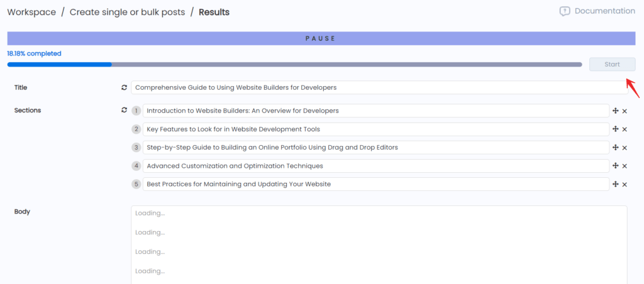This screenshot has width=644, height=284.
Task: Grab move handle for Step-by-Step Guide section
Action: (x=615, y=147)
